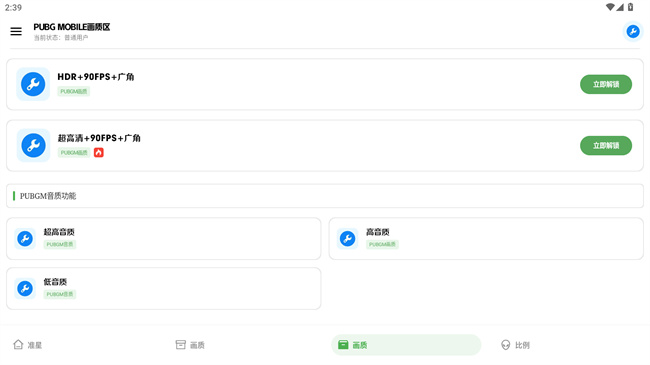Tap the PUBG MOBILE画质区 title
This screenshot has width=650, height=365.
pyautogui.click(x=72, y=27)
